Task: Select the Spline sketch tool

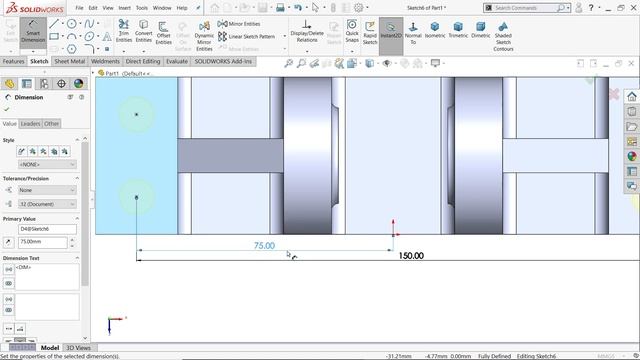Action: [89, 24]
